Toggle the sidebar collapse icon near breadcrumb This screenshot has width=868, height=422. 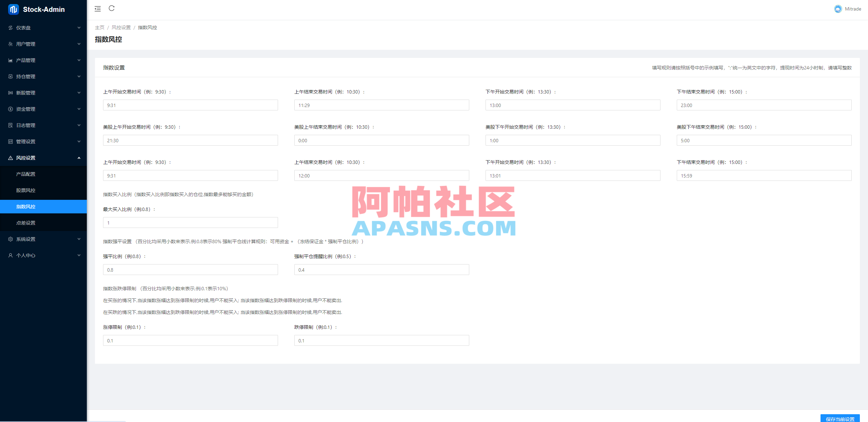click(98, 9)
